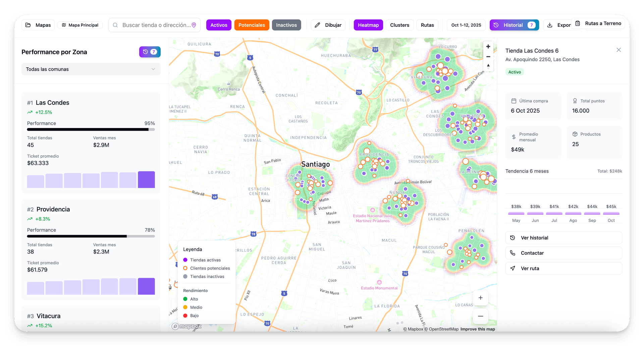Open the Mapas folder icon
The image size is (644, 346).
click(x=29, y=25)
